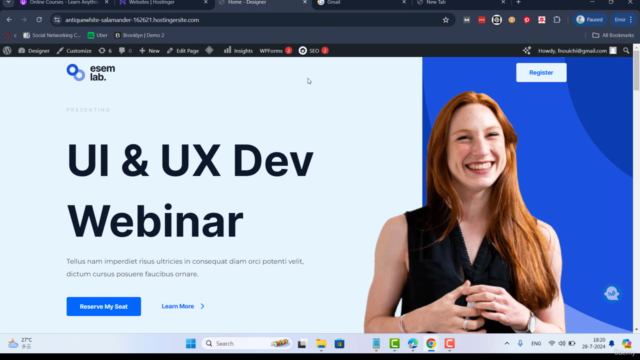Open the Customize theme option
This screenshot has width=640, height=360.
coord(74,51)
